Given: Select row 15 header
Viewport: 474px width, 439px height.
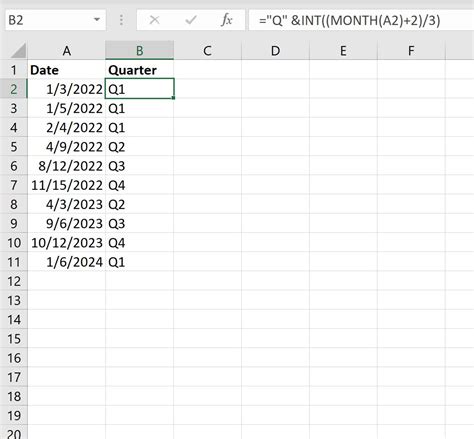Looking at the screenshot, I should [x=14, y=339].
